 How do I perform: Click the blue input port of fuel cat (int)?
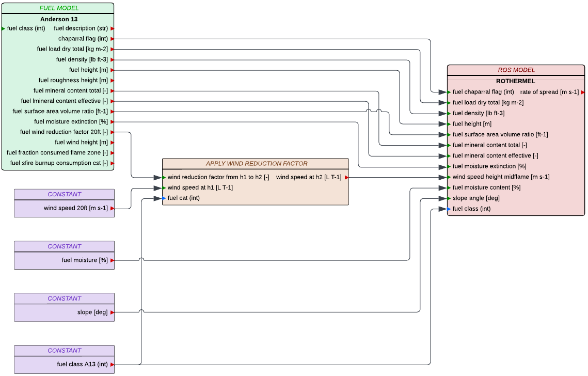(x=164, y=198)
